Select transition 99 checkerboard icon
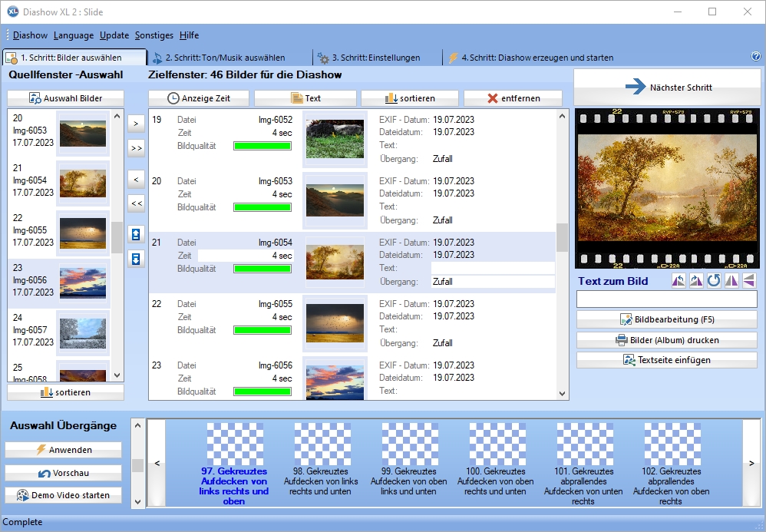Viewport: 766px width, 532px height. (x=410, y=444)
